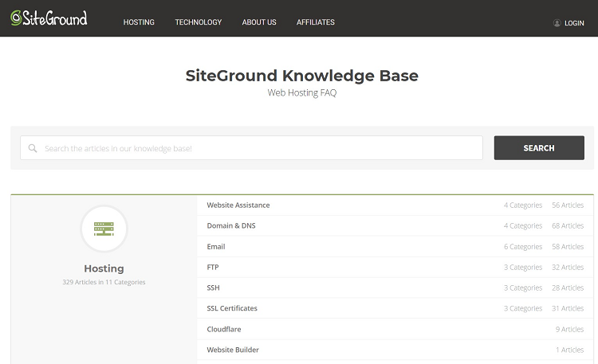Focus the knowledge base search field
Viewport: 598px width, 364px height.
[x=251, y=148]
